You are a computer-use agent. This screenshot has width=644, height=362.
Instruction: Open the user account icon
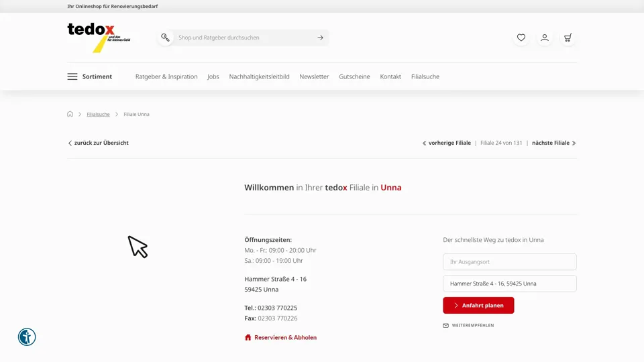pos(545,38)
